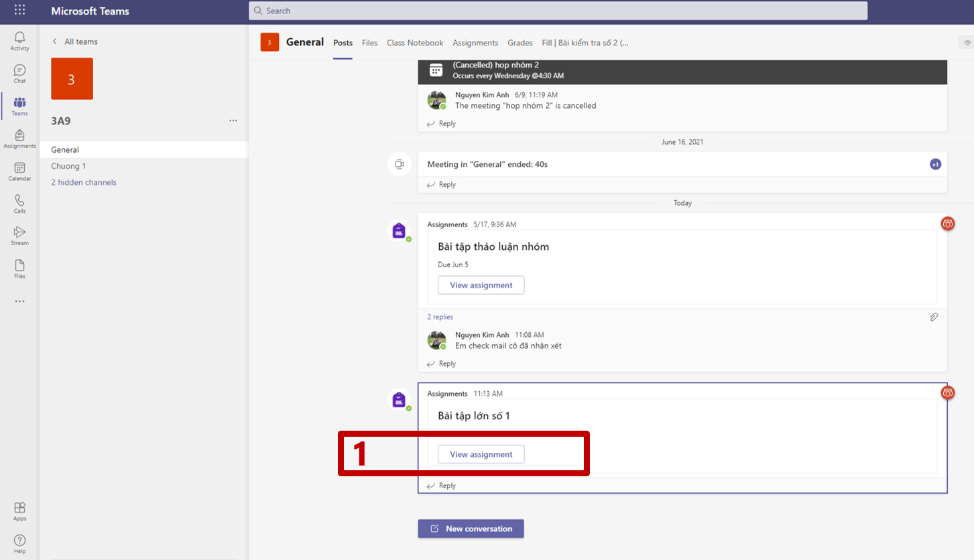Viewport: 974px width, 560px height.
Task: Expand the 2 replies thread
Action: point(440,317)
